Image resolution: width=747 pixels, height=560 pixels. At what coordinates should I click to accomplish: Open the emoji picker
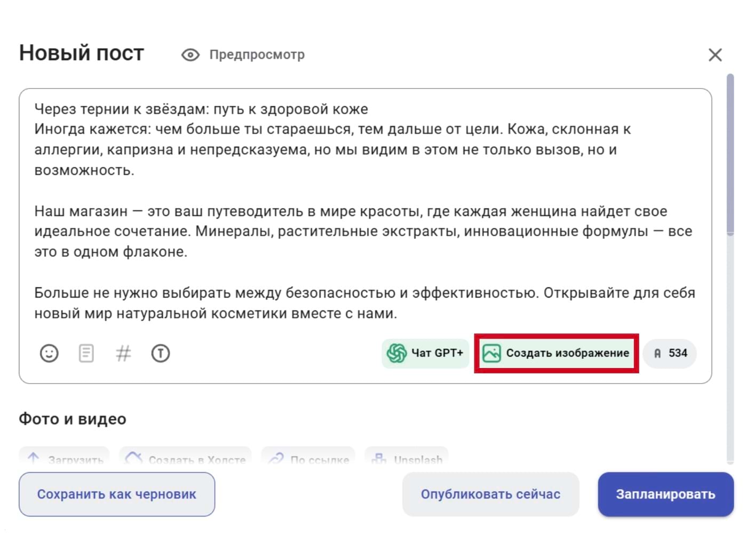click(49, 353)
